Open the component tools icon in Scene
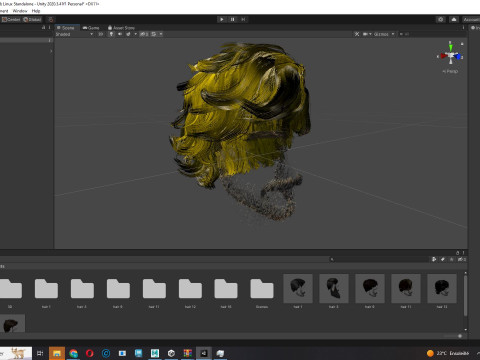The height and width of the screenshot is (360, 480). tap(357, 34)
